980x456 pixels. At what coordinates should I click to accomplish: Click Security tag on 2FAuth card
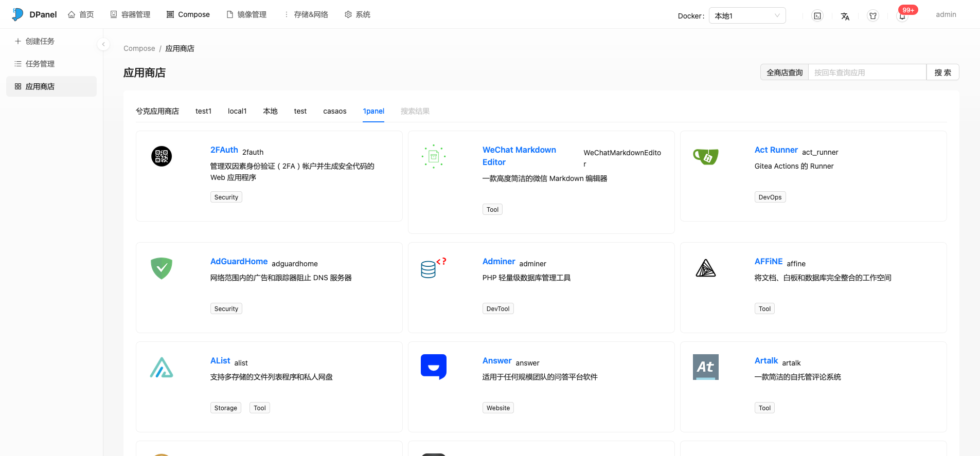click(x=226, y=197)
